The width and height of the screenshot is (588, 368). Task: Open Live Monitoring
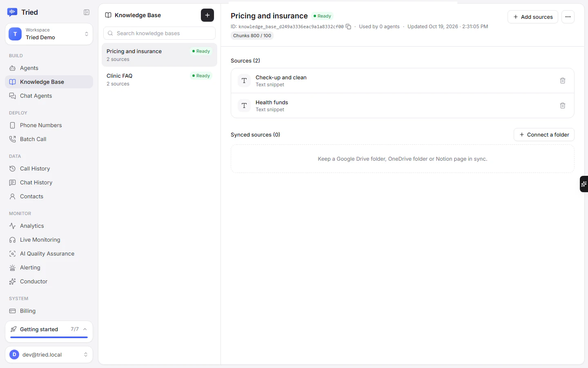pyautogui.click(x=49, y=240)
